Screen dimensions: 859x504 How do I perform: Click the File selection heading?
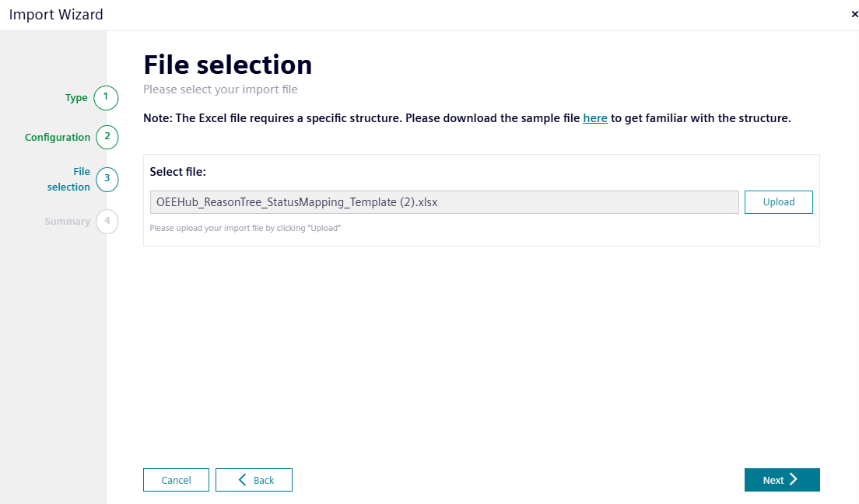point(227,65)
